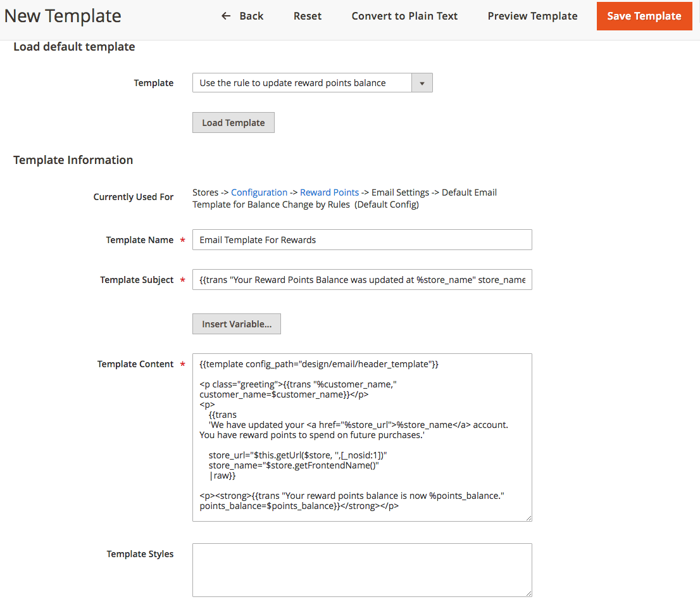Click the Template Information heading

[x=73, y=160]
